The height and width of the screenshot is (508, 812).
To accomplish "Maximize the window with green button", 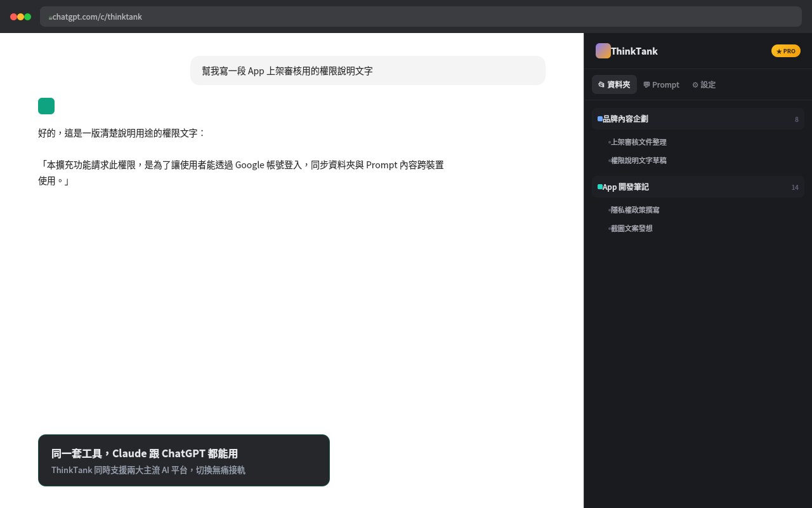I will click(28, 17).
